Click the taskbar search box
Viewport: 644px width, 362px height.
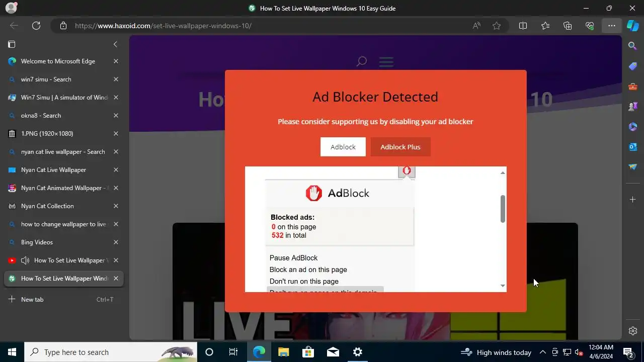(x=111, y=352)
